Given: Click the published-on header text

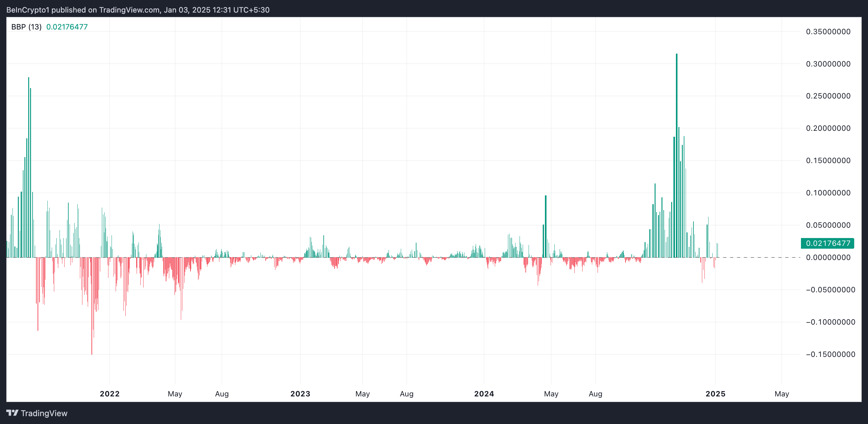Looking at the screenshot, I should (x=138, y=10).
